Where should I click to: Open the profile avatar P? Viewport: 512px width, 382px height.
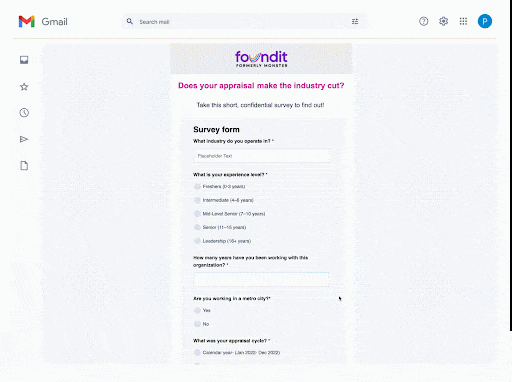pos(485,21)
